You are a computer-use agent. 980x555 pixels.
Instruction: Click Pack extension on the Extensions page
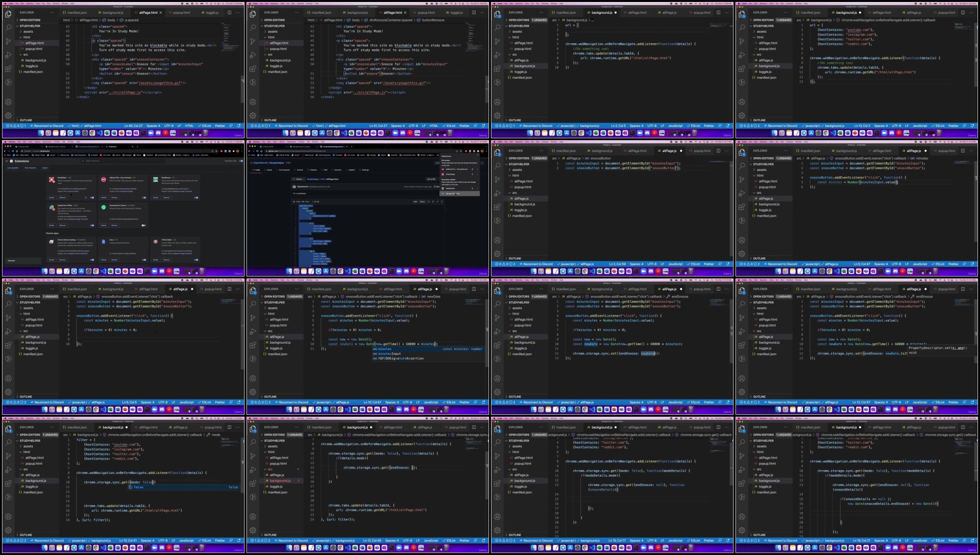30,168
